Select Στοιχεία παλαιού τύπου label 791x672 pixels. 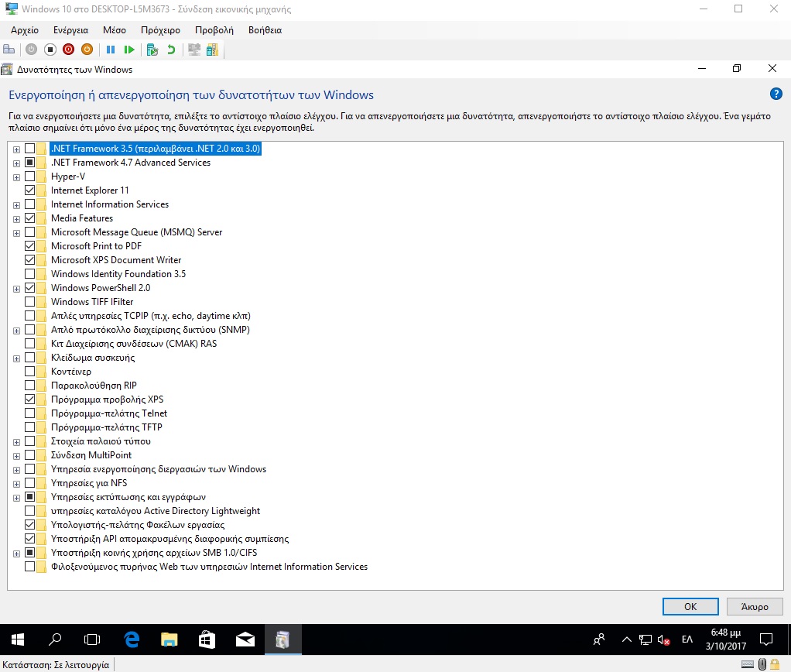click(101, 441)
